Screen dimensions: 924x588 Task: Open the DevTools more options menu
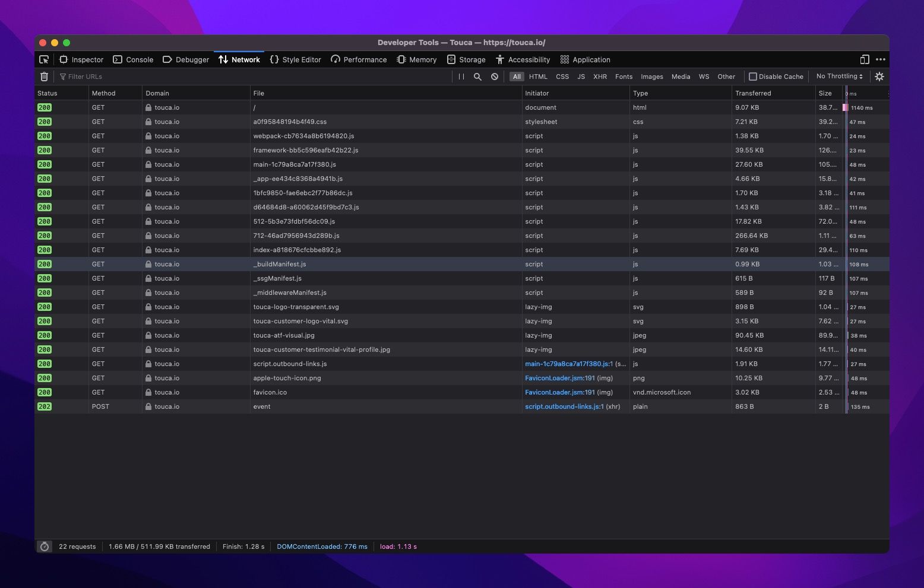881,59
